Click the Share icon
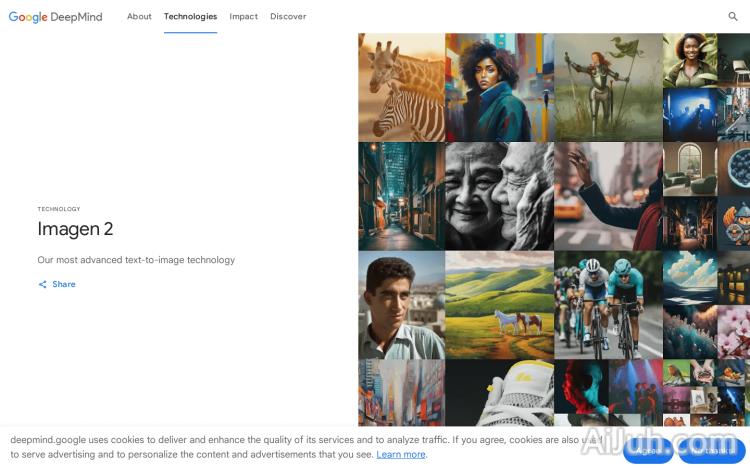Image resolution: width=750 pixels, height=468 pixels. [x=43, y=284]
